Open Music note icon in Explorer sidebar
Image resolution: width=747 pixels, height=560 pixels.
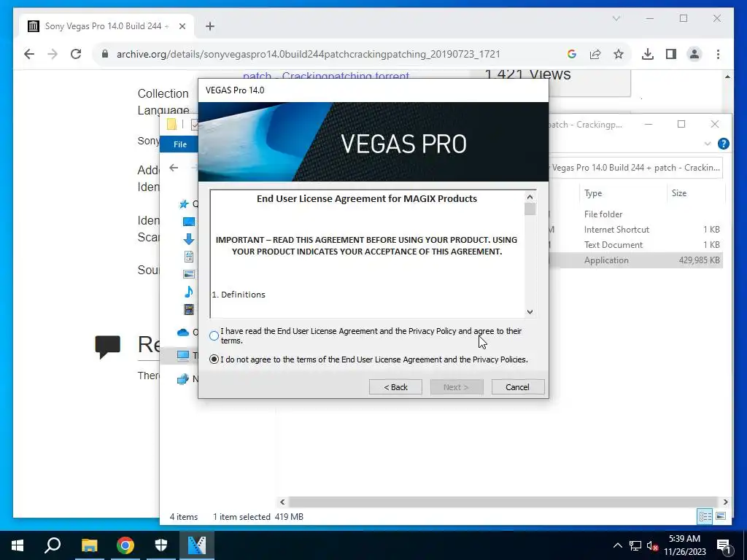click(189, 292)
